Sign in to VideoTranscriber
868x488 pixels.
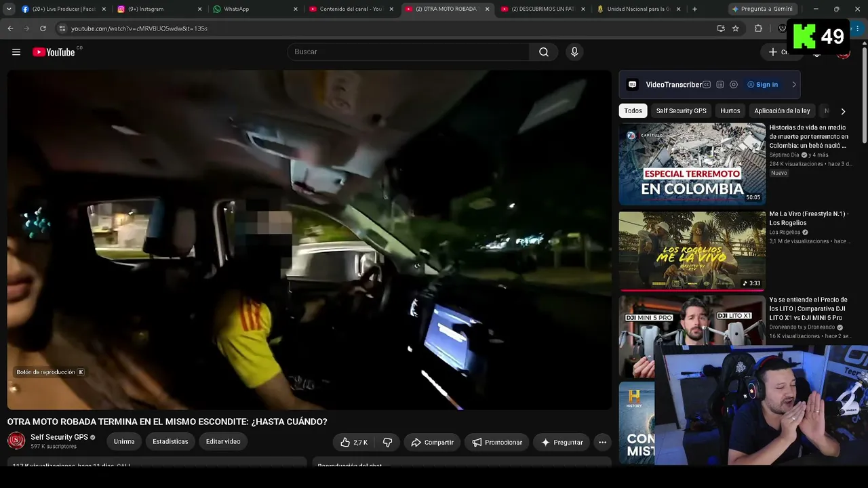(763, 85)
